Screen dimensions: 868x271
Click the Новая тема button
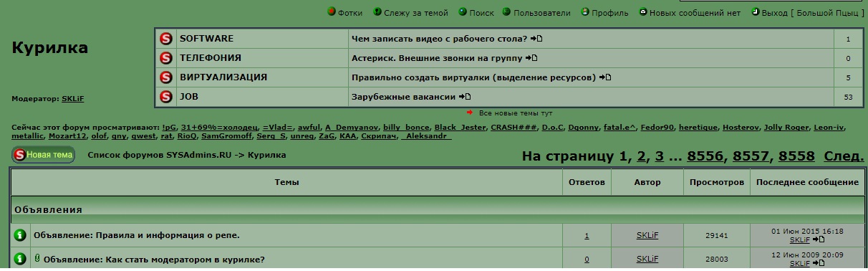click(43, 154)
